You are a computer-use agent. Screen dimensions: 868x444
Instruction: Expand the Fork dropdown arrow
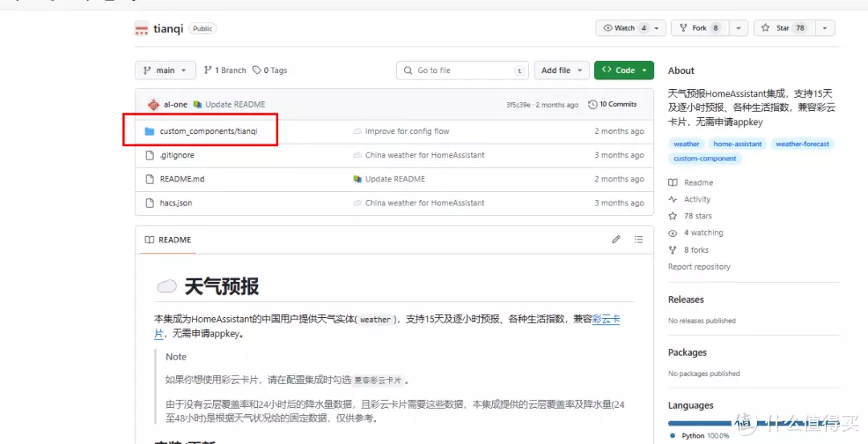coord(739,27)
